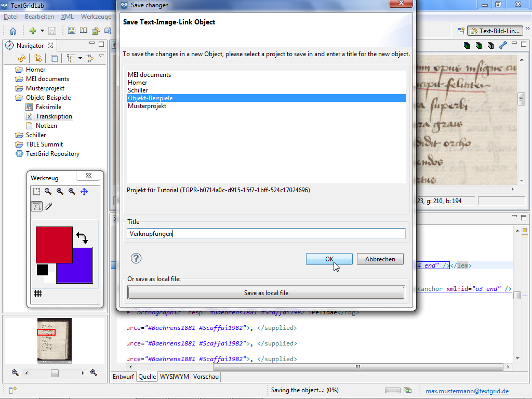Click the blue wrench settings icon

click(502, 45)
